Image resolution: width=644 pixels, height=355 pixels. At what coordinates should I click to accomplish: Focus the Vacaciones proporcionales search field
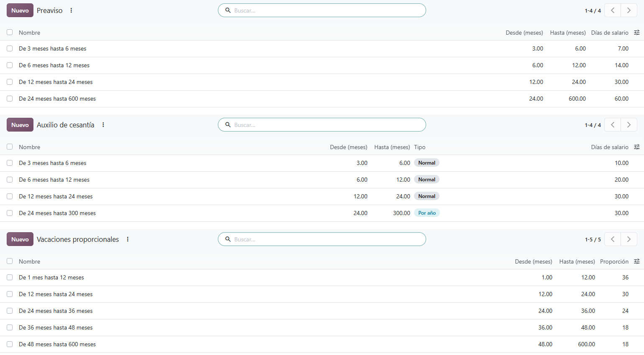pyautogui.click(x=322, y=239)
